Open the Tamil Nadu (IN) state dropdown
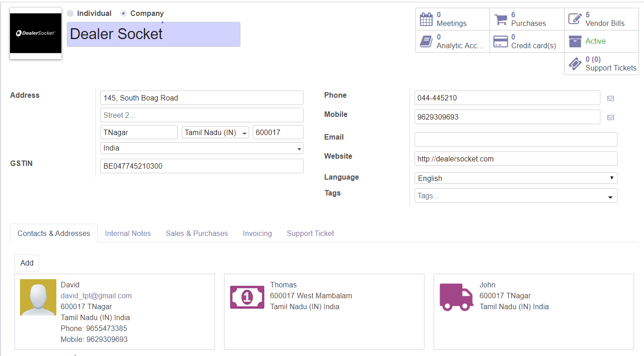 point(215,133)
